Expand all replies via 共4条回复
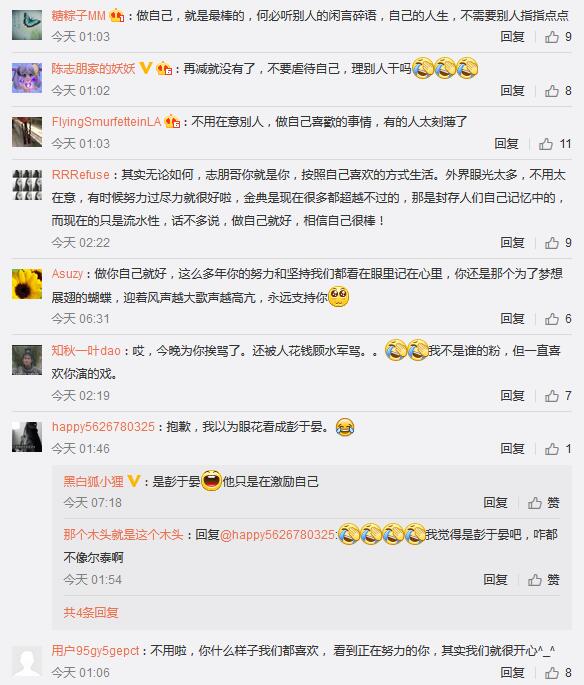Image resolution: width=584 pixels, height=685 pixels. (91, 612)
